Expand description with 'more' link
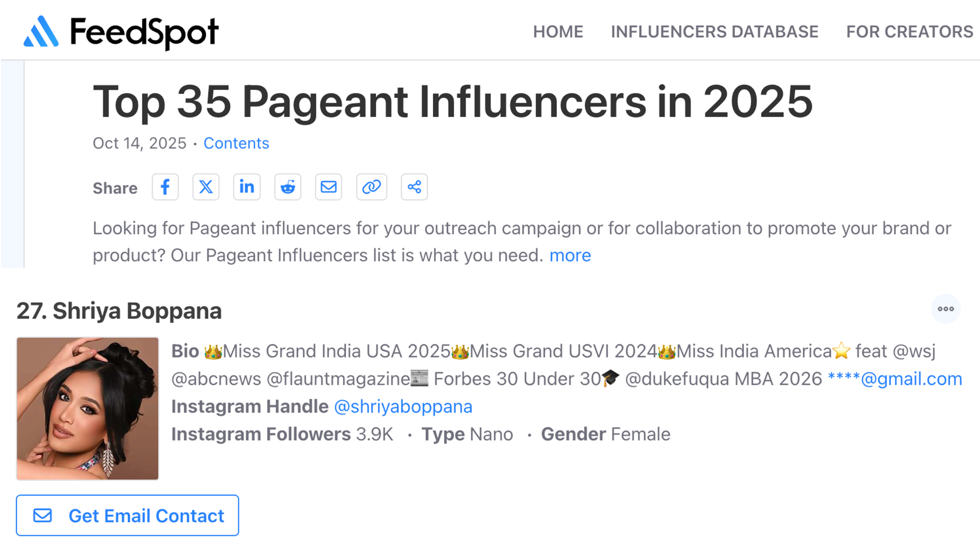980x555 pixels. point(570,255)
